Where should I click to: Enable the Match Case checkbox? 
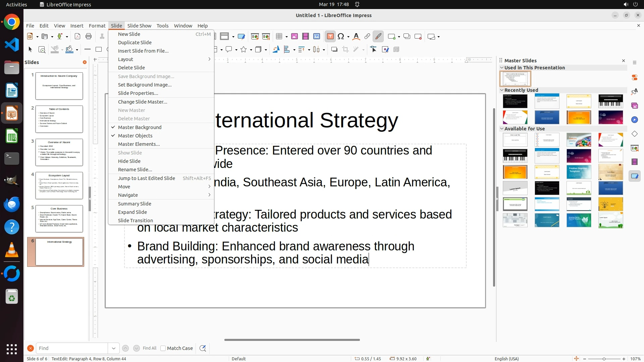(163, 348)
